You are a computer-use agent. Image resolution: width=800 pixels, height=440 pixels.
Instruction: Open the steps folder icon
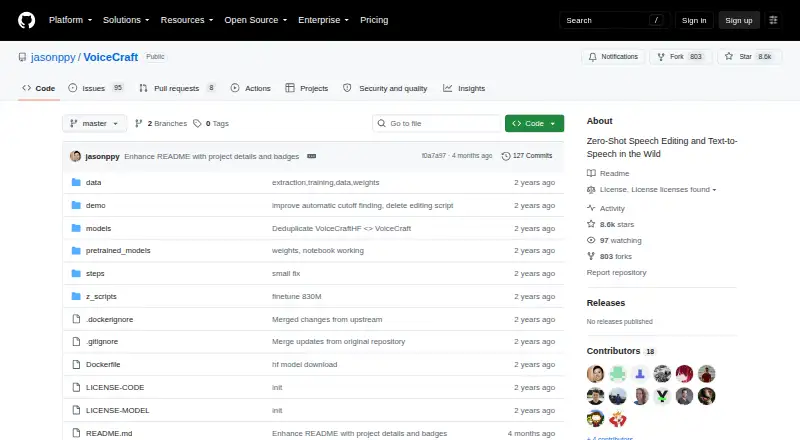(x=76, y=274)
